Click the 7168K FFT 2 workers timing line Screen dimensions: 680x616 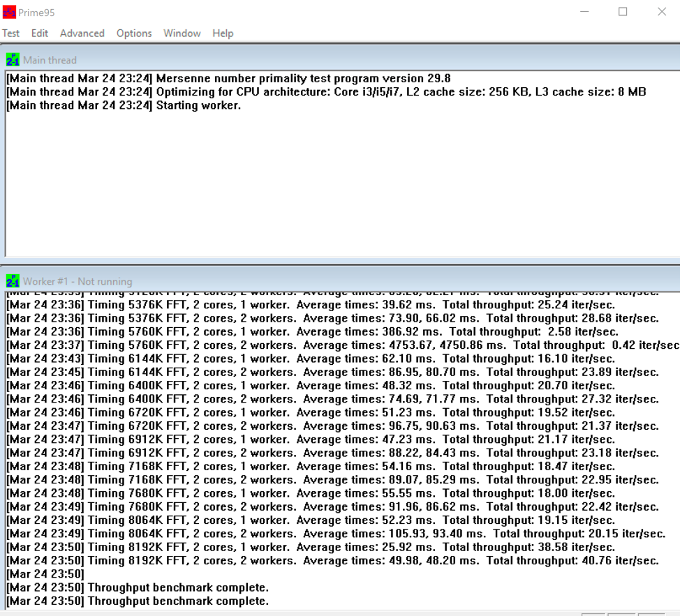[x=332, y=480]
